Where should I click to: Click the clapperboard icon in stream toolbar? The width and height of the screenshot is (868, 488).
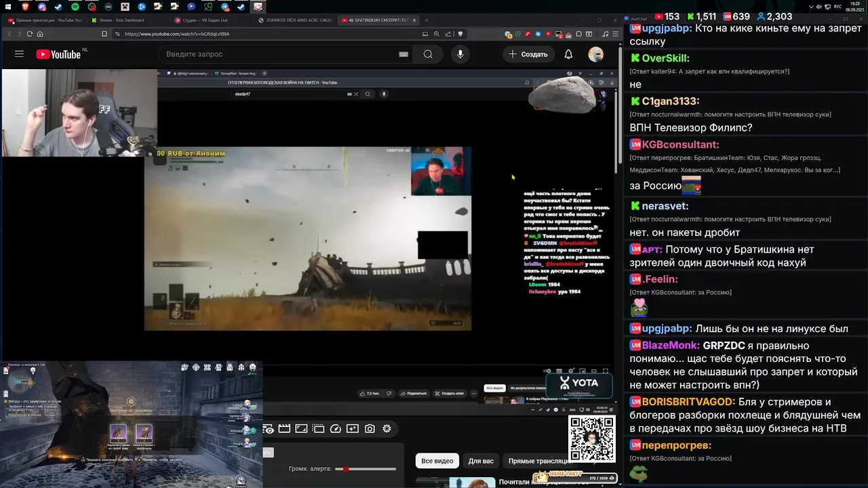click(x=284, y=429)
